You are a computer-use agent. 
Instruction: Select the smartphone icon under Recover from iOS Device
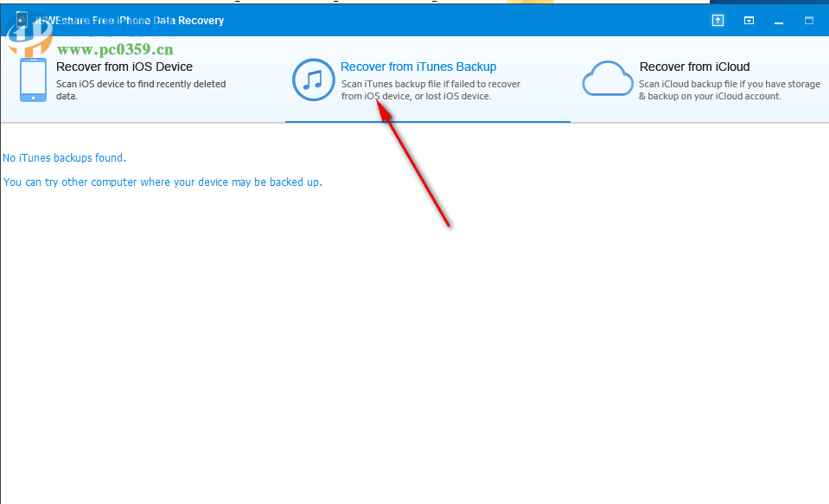point(32,80)
